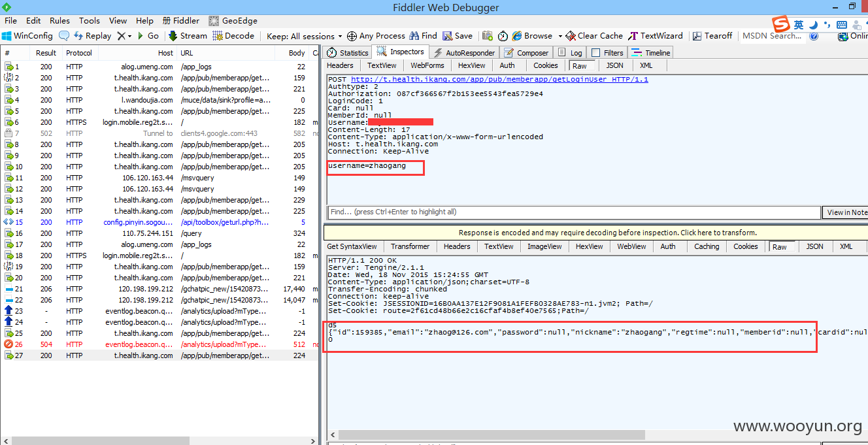The image size is (868, 445).
Task: Click the MSDN Search box
Action: (x=772, y=36)
